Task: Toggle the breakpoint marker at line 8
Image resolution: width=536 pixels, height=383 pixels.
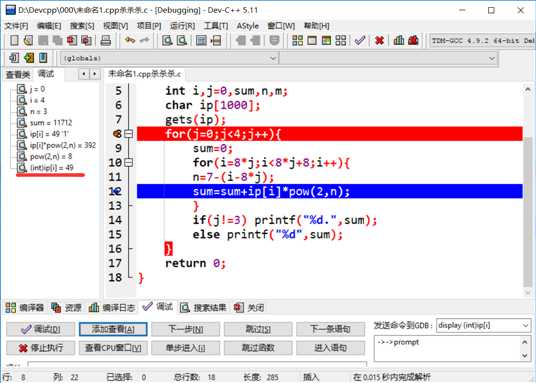Action: 117,134
